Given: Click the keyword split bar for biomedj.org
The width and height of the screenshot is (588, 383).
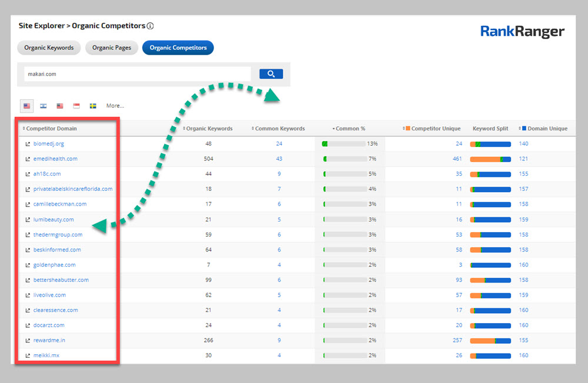Looking at the screenshot, I should point(490,144).
